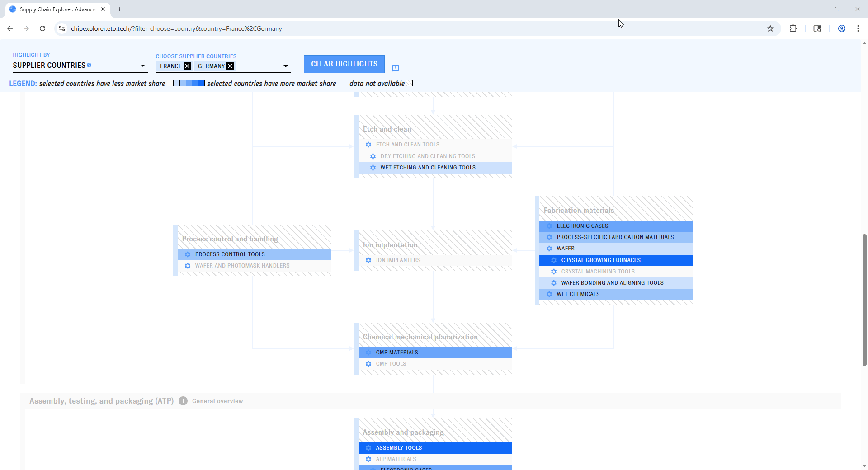Select ATP Materials row
This screenshot has width=868, height=470.
pyautogui.click(x=435, y=459)
